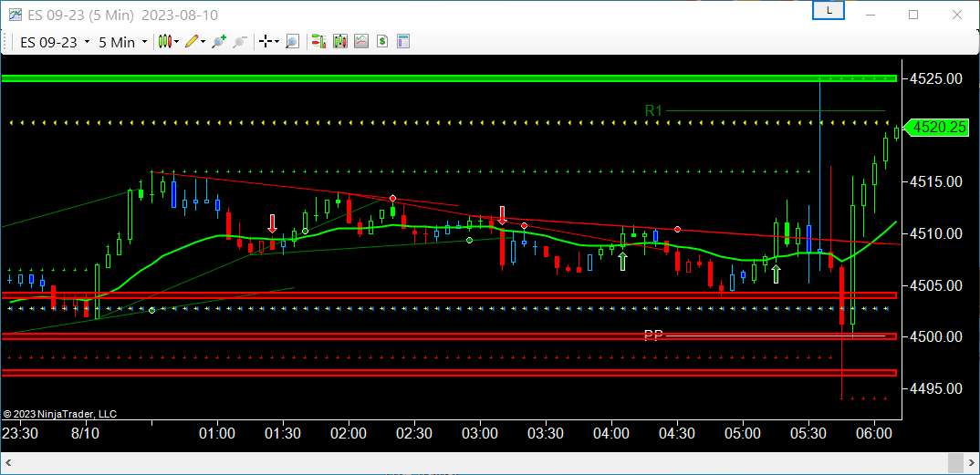Open the Data Series candles icon
Viewport: 980px width, 475px height.
(340, 42)
